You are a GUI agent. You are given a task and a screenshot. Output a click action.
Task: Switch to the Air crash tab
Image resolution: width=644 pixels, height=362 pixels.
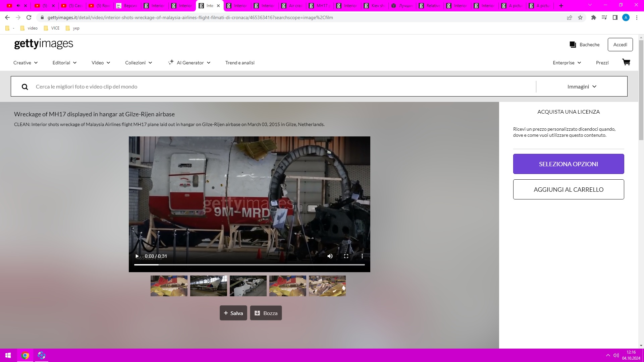click(292, 6)
